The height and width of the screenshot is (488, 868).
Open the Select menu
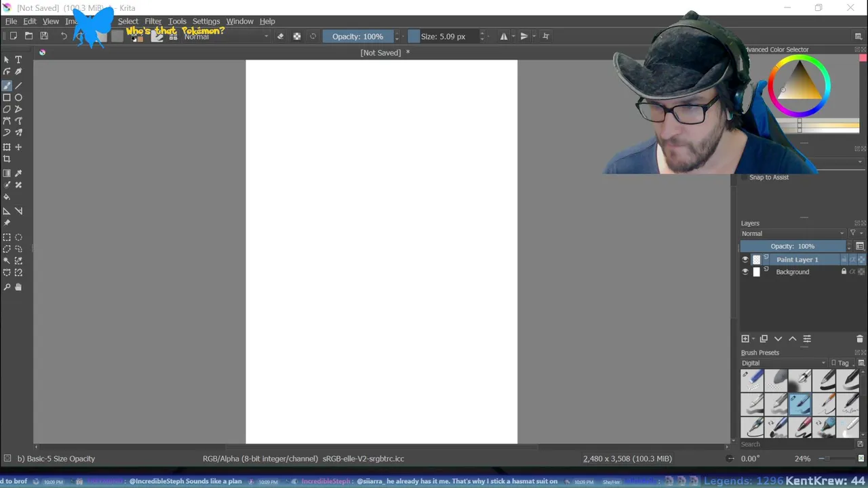coord(127,21)
